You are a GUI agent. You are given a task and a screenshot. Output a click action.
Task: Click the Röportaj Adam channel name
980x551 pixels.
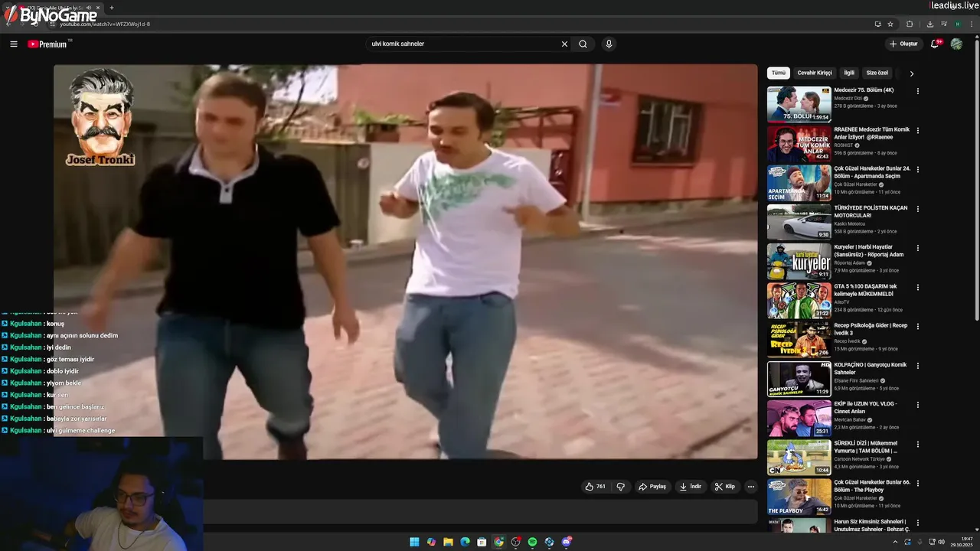tap(851, 263)
